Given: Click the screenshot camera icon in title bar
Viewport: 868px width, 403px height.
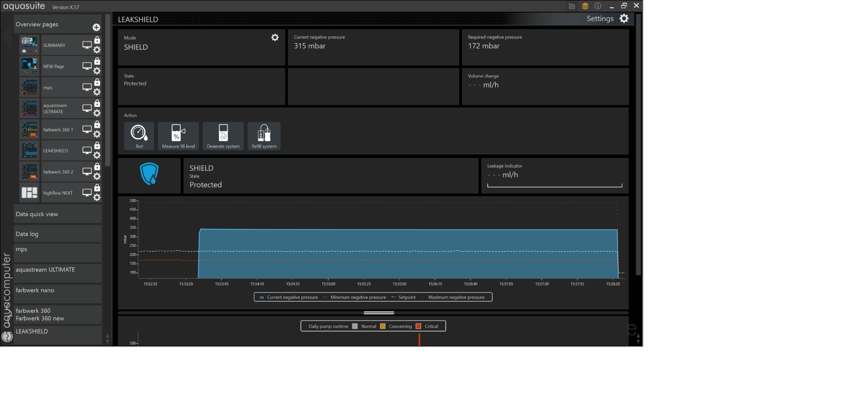Looking at the screenshot, I should click(x=572, y=6).
